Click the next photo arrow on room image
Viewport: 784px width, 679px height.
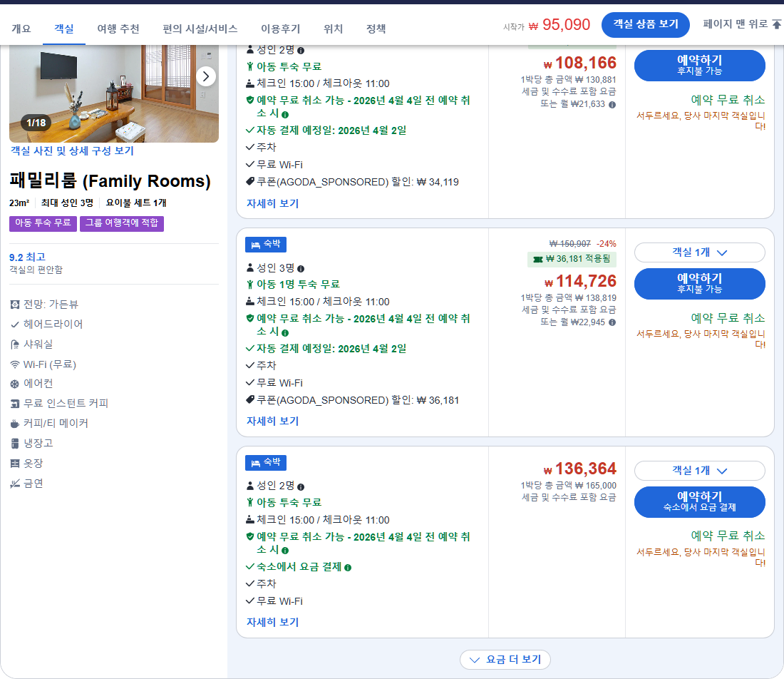tap(206, 76)
